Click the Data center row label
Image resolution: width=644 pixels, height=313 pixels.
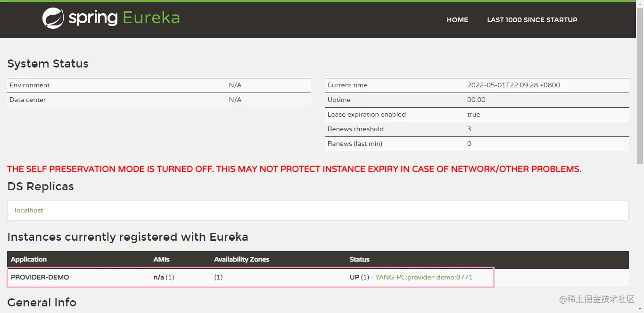pyautogui.click(x=28, y=100)
